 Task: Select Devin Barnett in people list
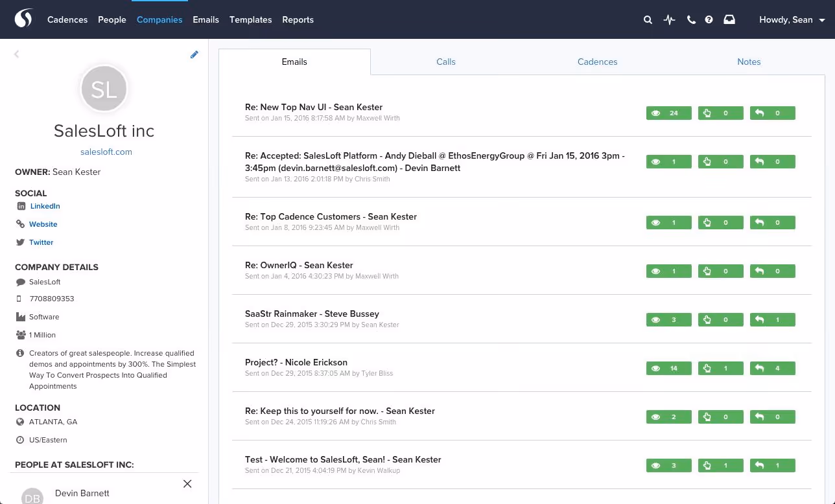pos(82,493)
